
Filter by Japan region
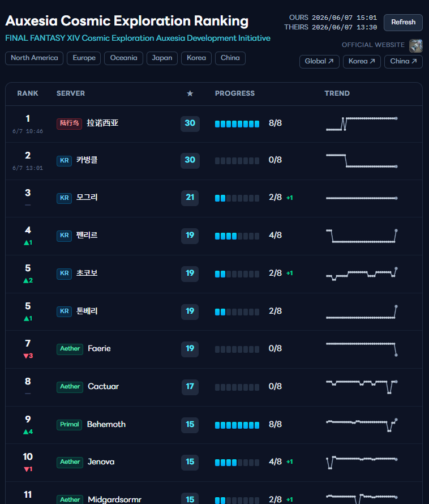click(x=162, y=58)
